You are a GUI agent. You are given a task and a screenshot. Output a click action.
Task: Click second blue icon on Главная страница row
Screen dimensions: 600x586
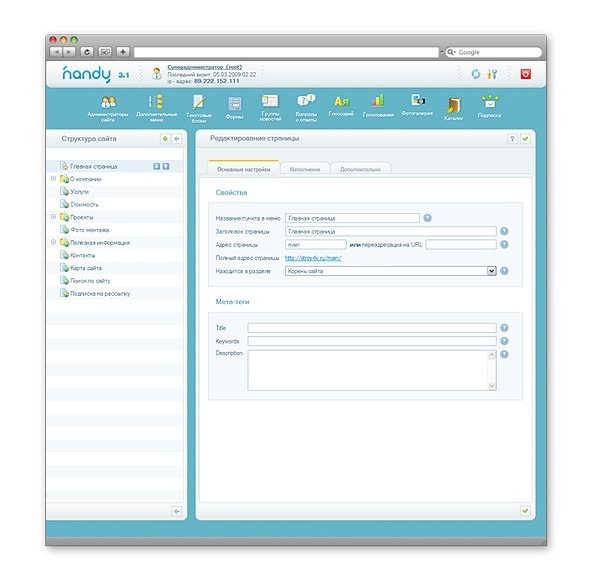point(166,166)
